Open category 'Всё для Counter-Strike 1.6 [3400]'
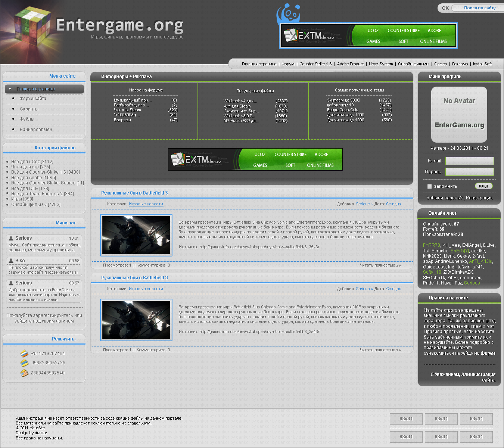504x448 pixels. [46, 172]
